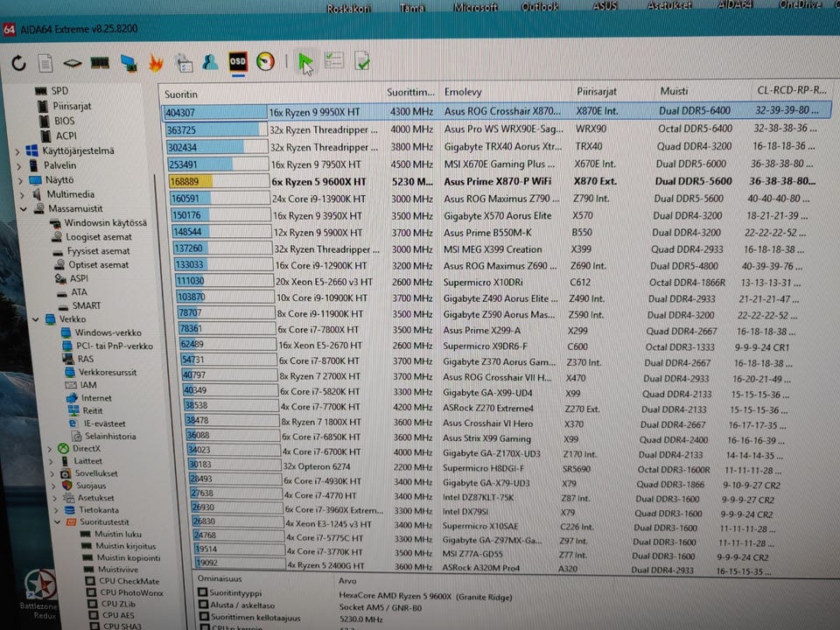Click the results checklist toolbar icon
The image size is (840, 630).
coord(333,60)
